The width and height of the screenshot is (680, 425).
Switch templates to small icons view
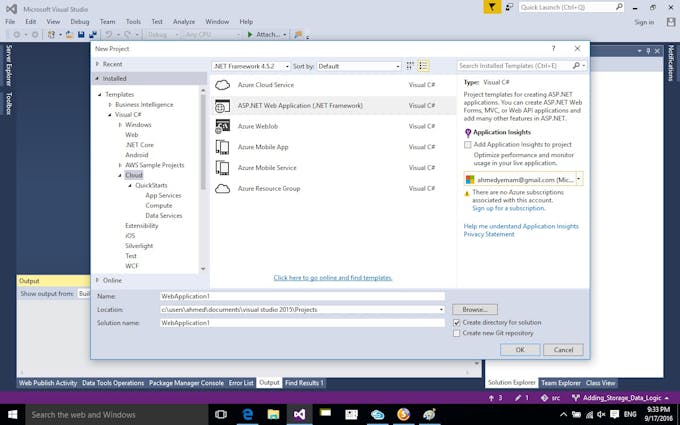(410, 66)
